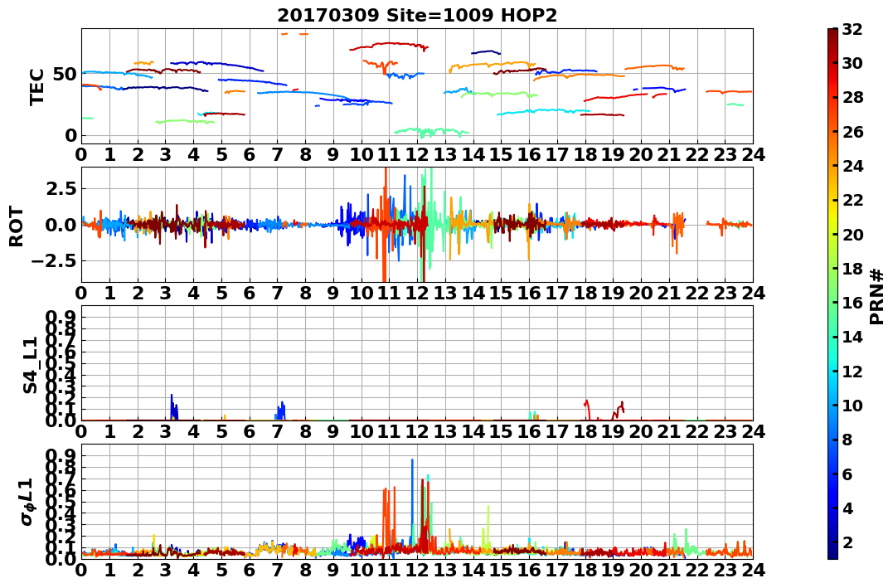Select colorbar tick label 24
The image size is (893, 588).
pos(852,166)
